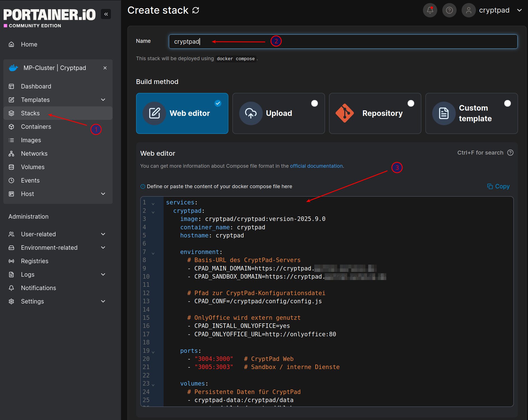
Task: Expand the Host sidebar submenu
Action: [x=103, y=194]
